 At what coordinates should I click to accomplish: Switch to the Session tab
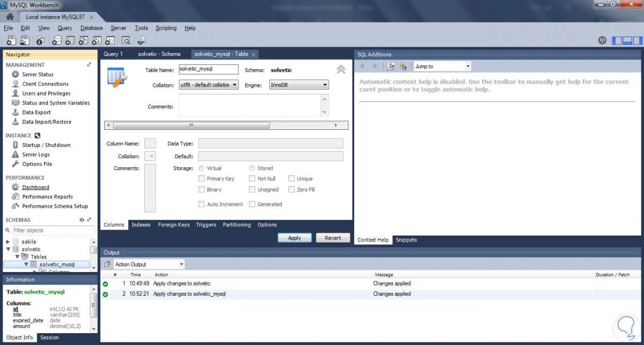click(49, 337)
